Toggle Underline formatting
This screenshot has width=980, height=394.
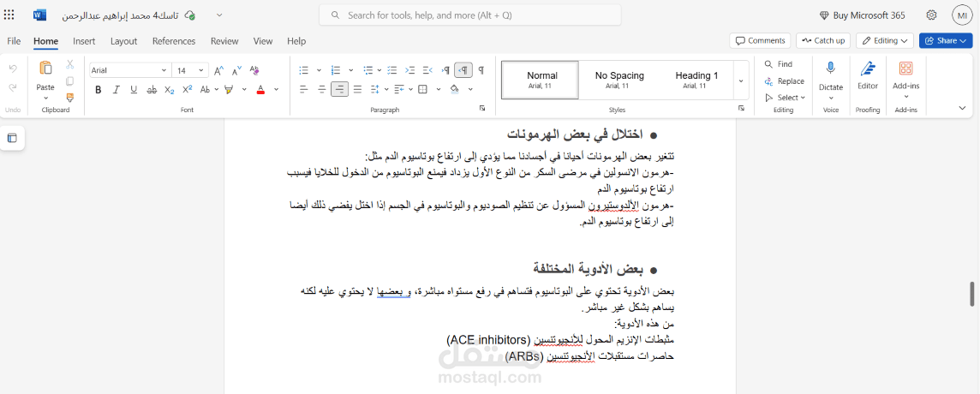click(x=133, y=89)
